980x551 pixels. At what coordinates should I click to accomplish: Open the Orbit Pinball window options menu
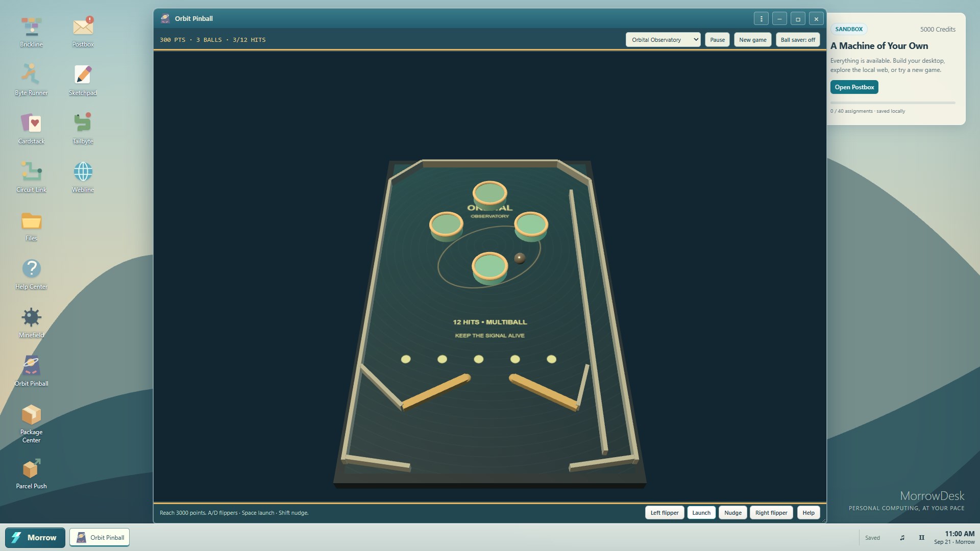click(761, 18)
